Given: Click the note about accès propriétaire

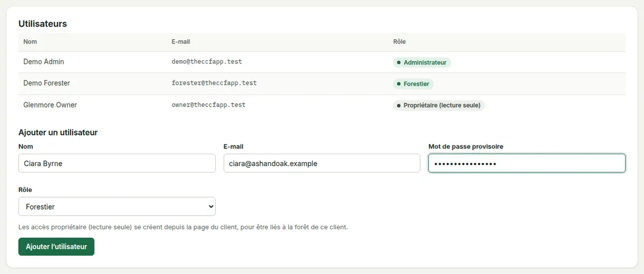Looking at the screenshot, I should (x=183, y=227).
